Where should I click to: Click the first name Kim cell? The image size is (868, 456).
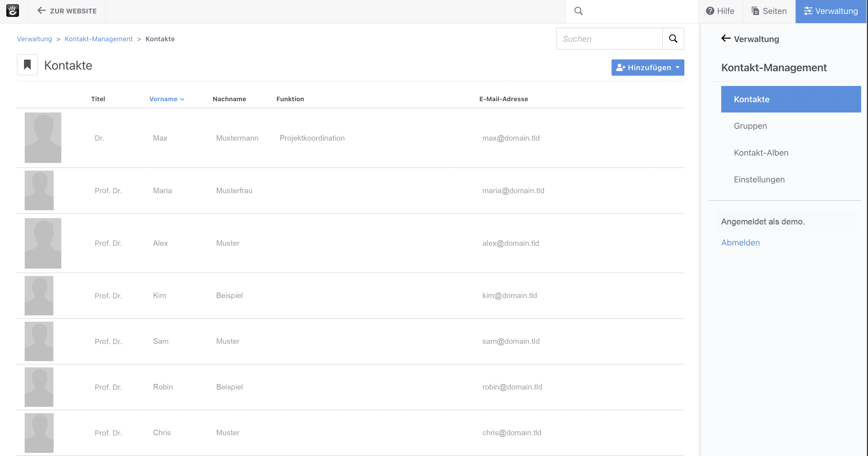(159, 295)
